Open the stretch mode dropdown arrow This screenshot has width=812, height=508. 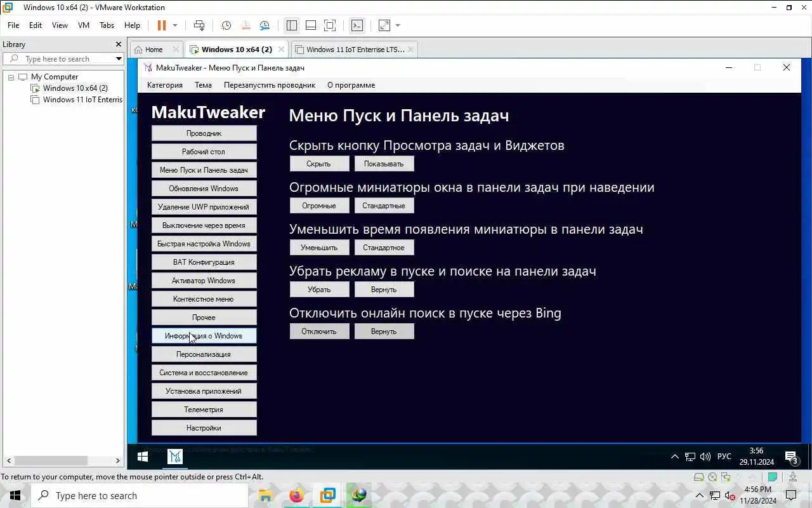[x=398, y=25]
